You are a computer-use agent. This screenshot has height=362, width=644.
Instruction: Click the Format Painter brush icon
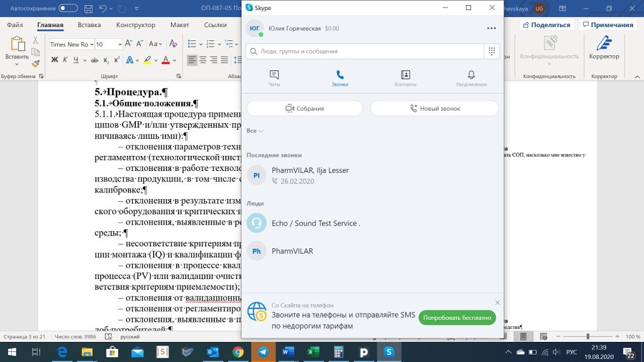pos(36,63)
